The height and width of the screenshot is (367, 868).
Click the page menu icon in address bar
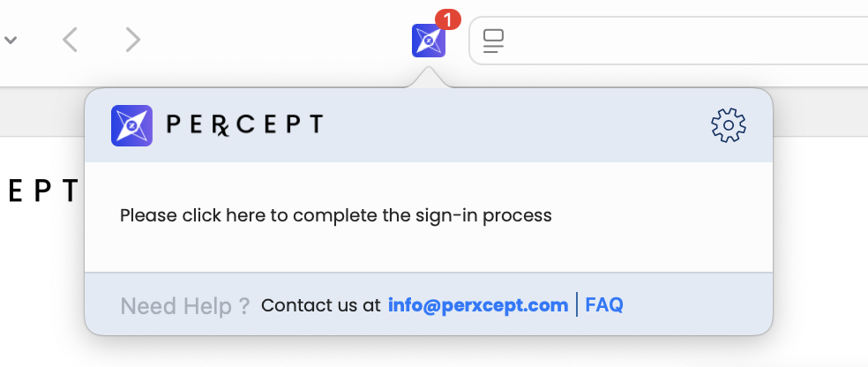tap(494, 41)
